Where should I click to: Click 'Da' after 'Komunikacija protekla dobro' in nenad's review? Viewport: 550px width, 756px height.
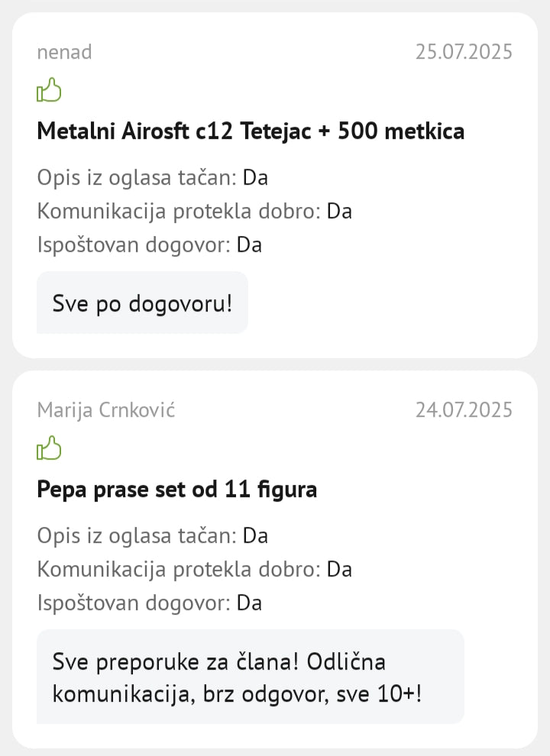[x=339, y=212]
